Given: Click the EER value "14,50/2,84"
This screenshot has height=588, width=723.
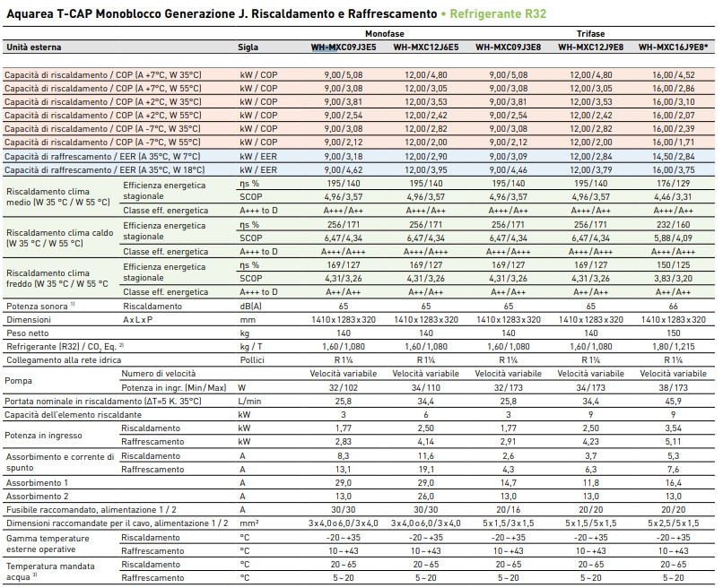Looking at the screenshot, I should [673, 156].
